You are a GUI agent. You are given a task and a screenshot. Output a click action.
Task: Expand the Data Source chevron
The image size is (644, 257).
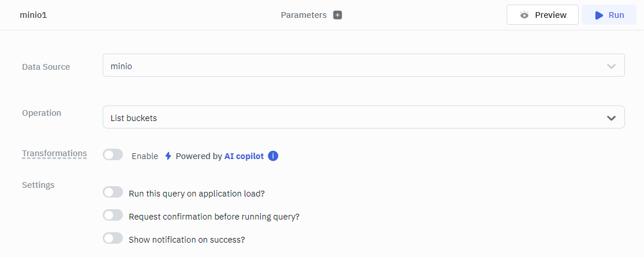tap(611, 66)
